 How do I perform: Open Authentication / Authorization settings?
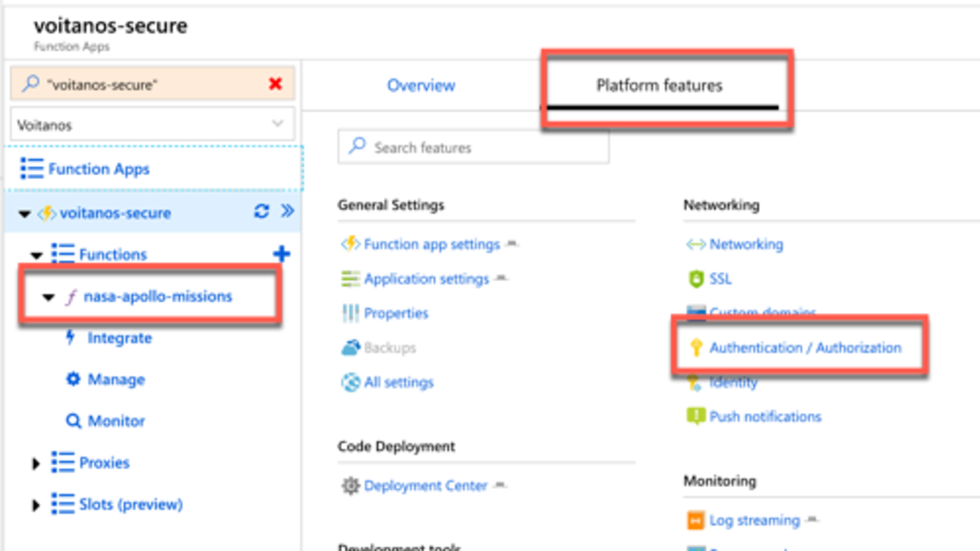[805, 347]
